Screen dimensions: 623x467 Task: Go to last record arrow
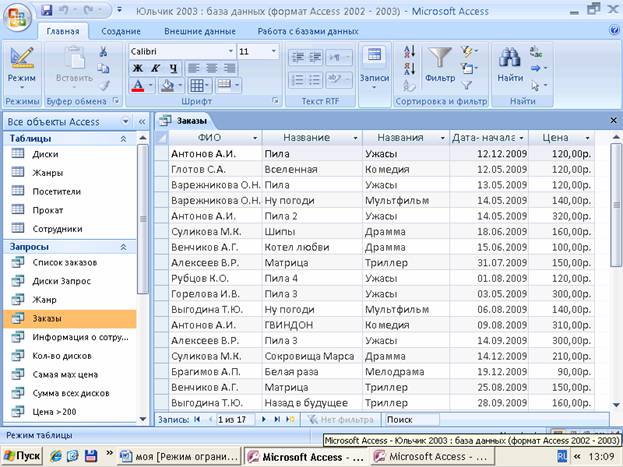[277, 419]
